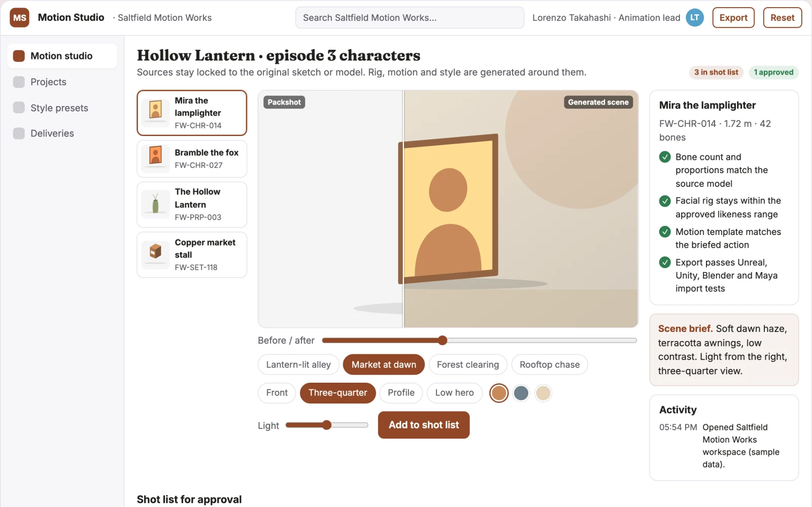Open Motion studio in sidebar
This screenshot has height=507, width=812.
[x=62, y=56]
